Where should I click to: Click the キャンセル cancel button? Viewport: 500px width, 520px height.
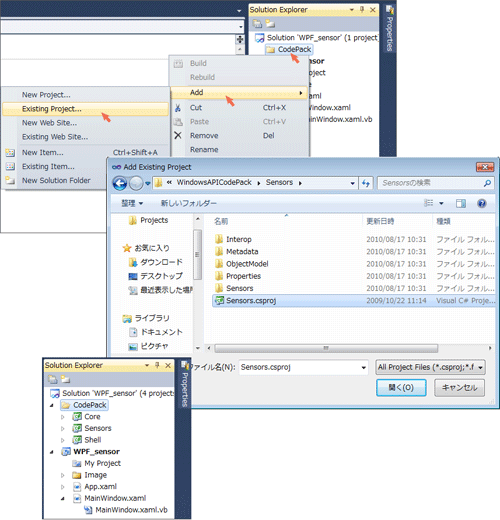coord(459,388)
